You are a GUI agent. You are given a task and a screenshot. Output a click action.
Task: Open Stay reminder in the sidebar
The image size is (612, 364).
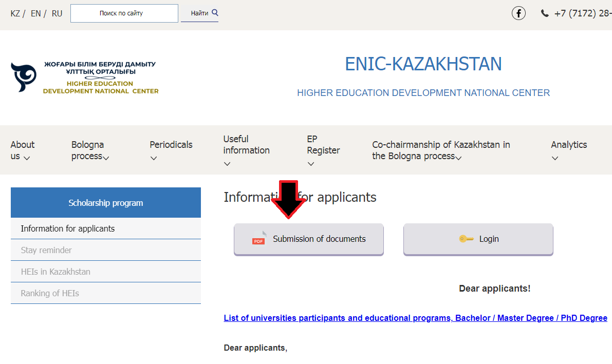[x=106, y=250]
